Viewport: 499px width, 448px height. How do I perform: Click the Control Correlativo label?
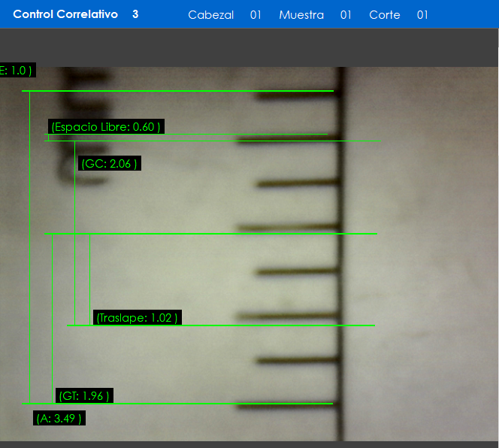click(x=65, y=14)
